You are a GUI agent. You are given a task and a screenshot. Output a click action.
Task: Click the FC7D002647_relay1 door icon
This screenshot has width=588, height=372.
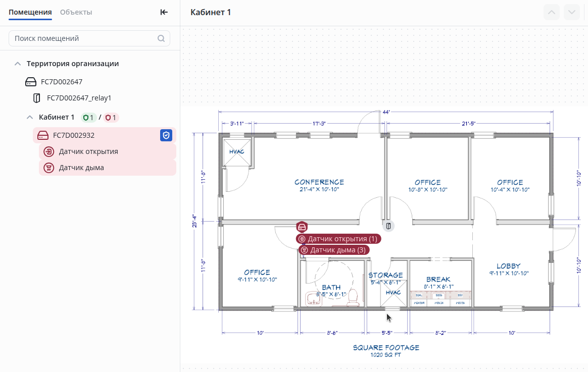tap(37, 98)
